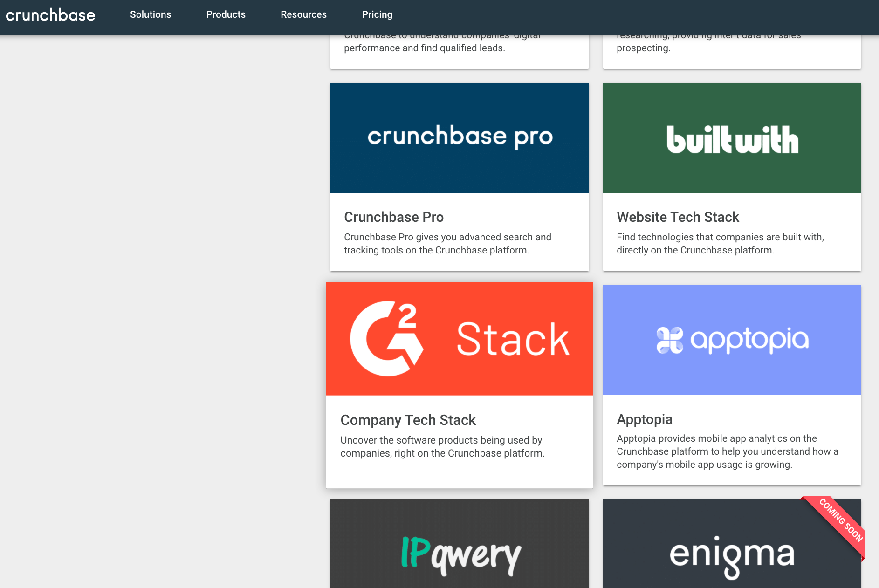Click the apptopia banner image
The image size is (879, 588).
(732, 340)
